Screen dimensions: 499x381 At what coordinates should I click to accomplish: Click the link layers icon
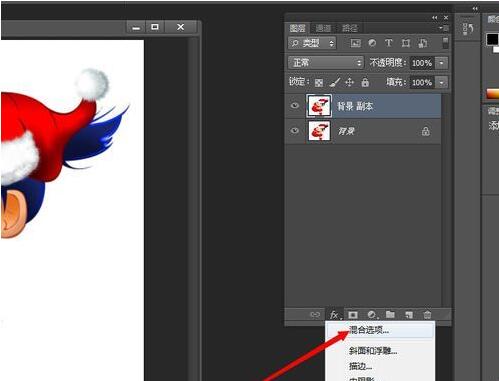pos(315,315)
